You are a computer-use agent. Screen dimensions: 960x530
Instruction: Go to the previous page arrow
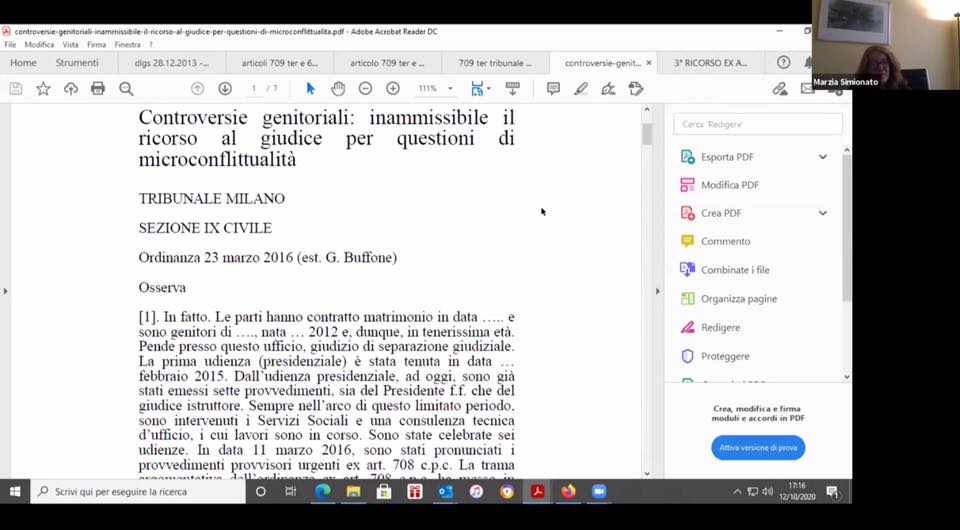point(197,89)
